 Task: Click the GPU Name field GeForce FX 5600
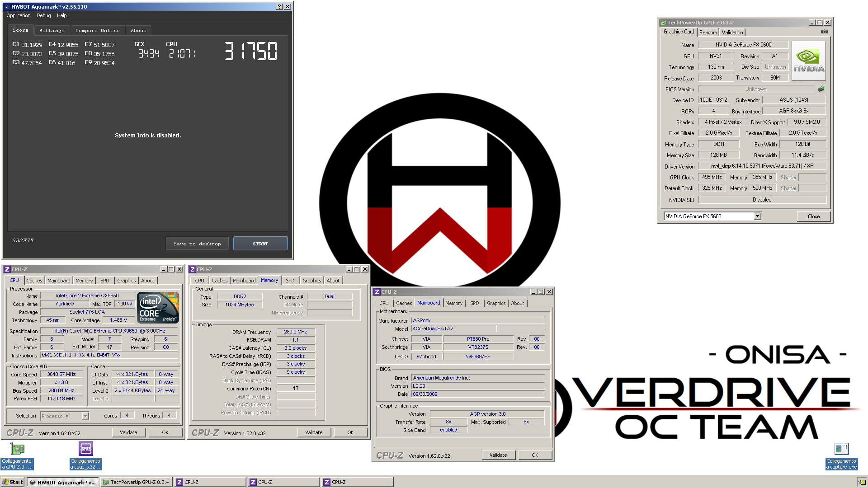pyautogui.click(x=743, y=45)
